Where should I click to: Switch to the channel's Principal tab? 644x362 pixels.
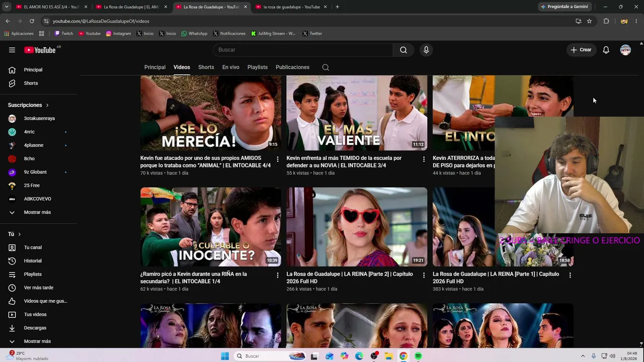(x=155, y=67)
